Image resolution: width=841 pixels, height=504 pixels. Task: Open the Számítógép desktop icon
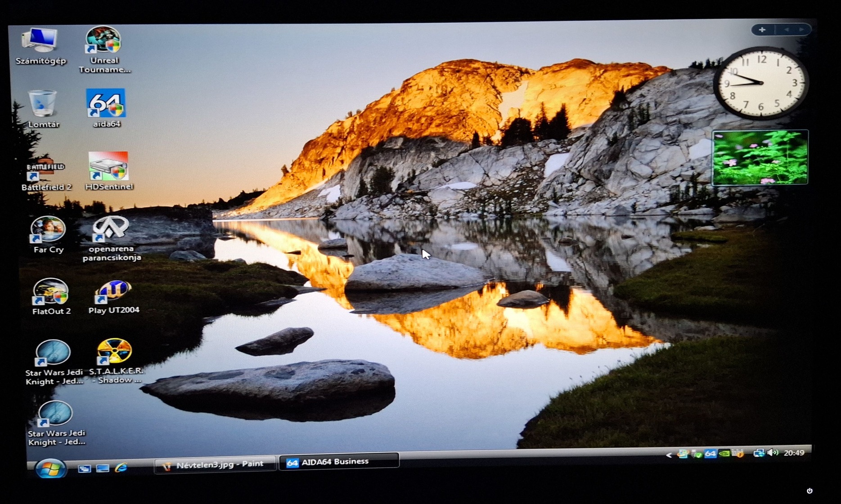[x=40, y=45]
